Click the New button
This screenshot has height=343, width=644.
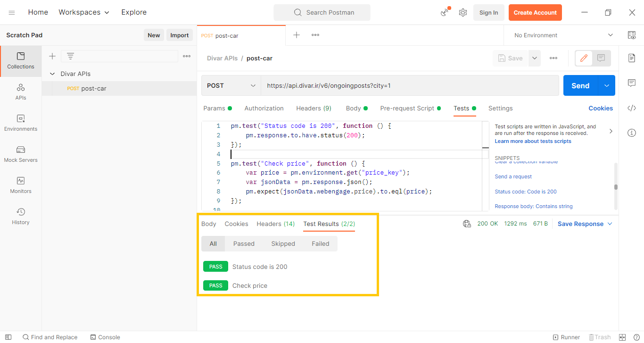pos(154,35)
